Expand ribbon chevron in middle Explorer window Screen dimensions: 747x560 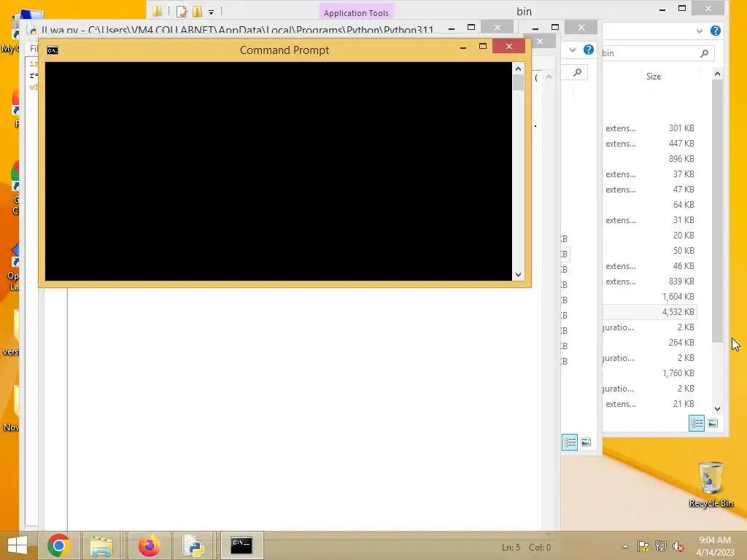(573, 50)
